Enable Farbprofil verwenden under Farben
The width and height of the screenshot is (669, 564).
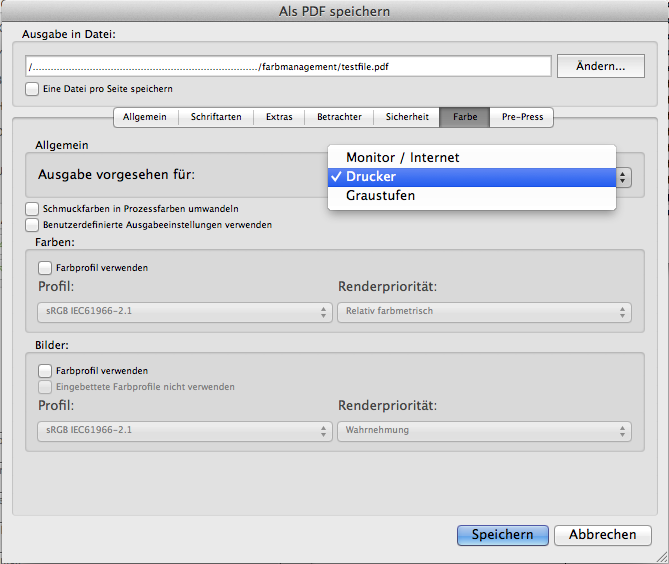coord(45,268)
